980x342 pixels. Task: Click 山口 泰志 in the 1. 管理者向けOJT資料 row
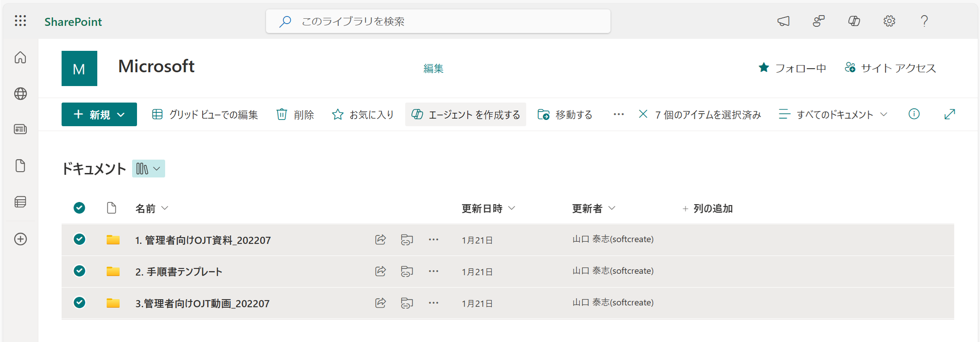click(613, 239)
